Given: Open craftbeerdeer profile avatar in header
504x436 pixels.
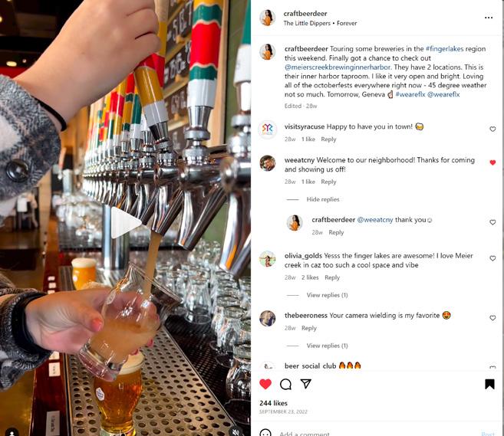Looking at the screenshot, I should pos(268,18).
